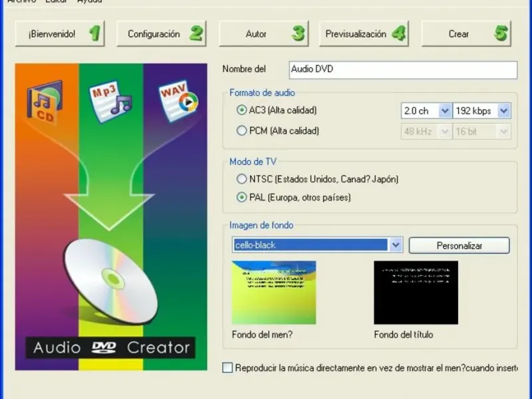This screenshot has height=399, width=532.
Task: Click the Personalizar button
Action: click(459, 245)
